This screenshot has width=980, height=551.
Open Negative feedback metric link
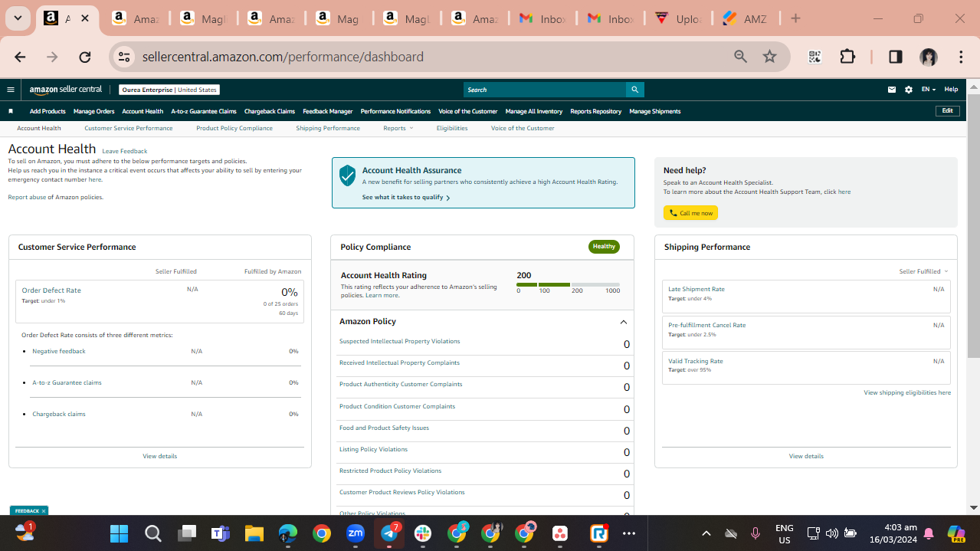[59, 351]
